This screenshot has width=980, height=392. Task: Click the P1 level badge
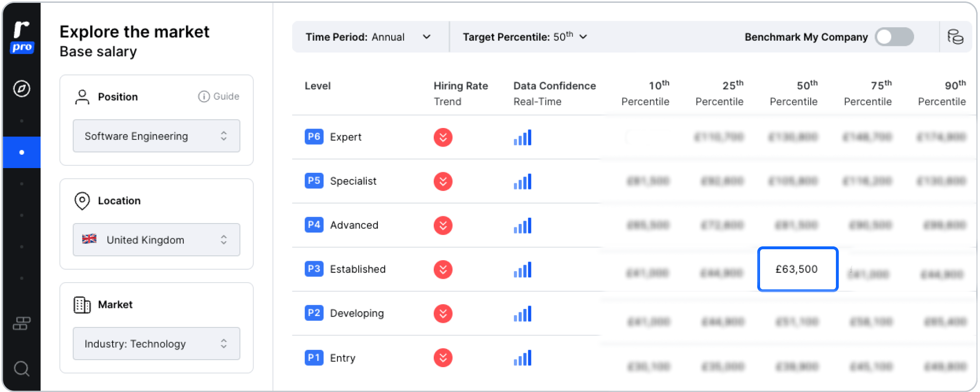click(x=314, y=357)
